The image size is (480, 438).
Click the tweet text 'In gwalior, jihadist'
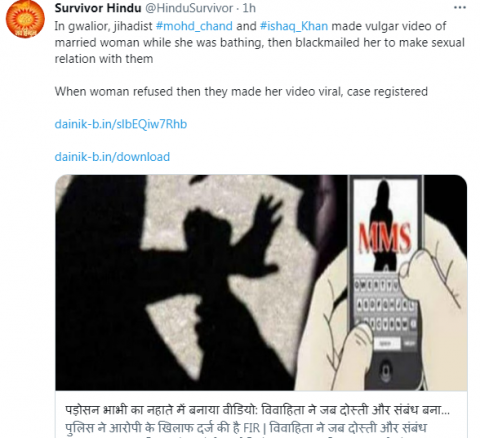pos(103,26)
